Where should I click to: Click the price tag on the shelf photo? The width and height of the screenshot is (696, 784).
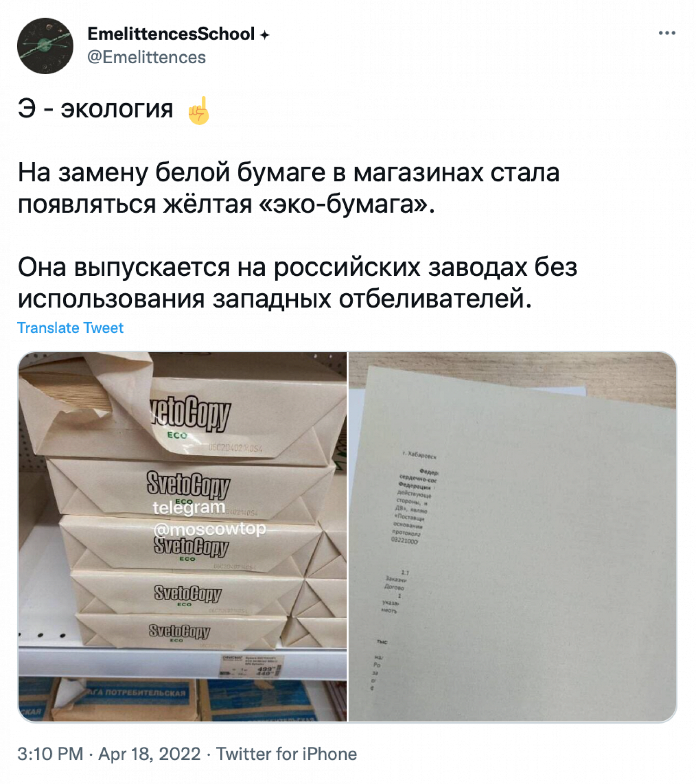tap(251, 667)
